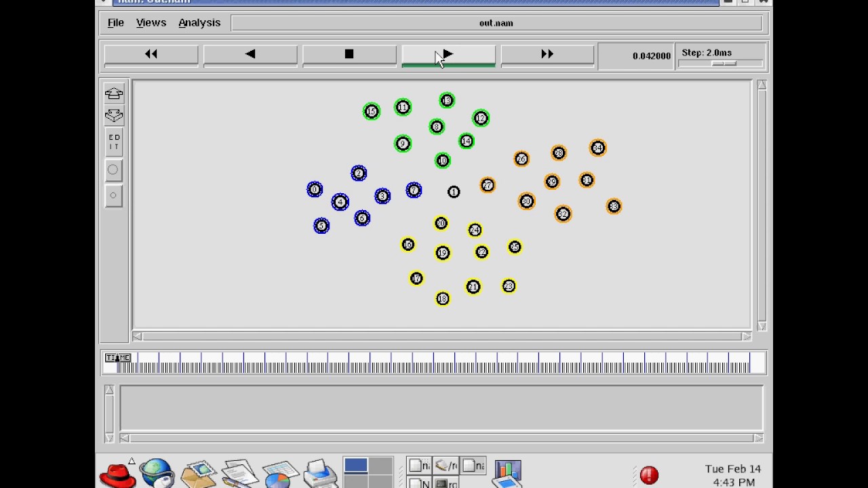Click the TIME timeline ruler
The image size is (868, 488).
(434, 363)
